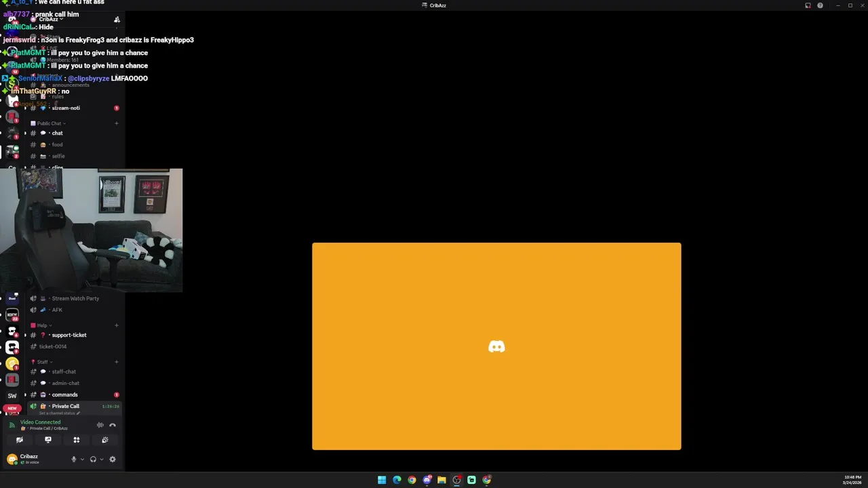Launch Microsoft Edge from the taskbar
Viewport: 868px width, 488px height.
(x=397, y=480)
